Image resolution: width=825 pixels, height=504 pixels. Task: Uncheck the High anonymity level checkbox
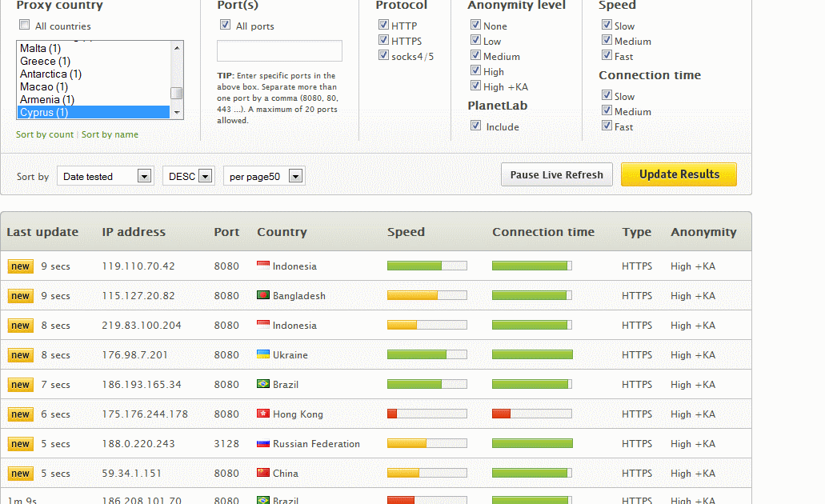pyautogui.click(x=475, y=70)
